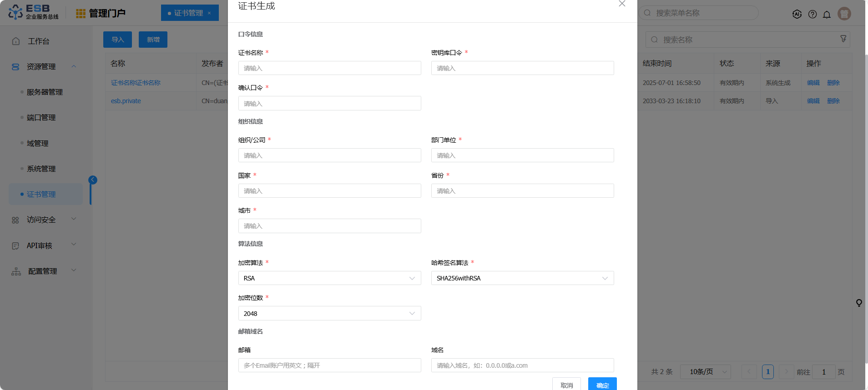
Task: Click the 邮箱 email input field
Action: (329, 365)
